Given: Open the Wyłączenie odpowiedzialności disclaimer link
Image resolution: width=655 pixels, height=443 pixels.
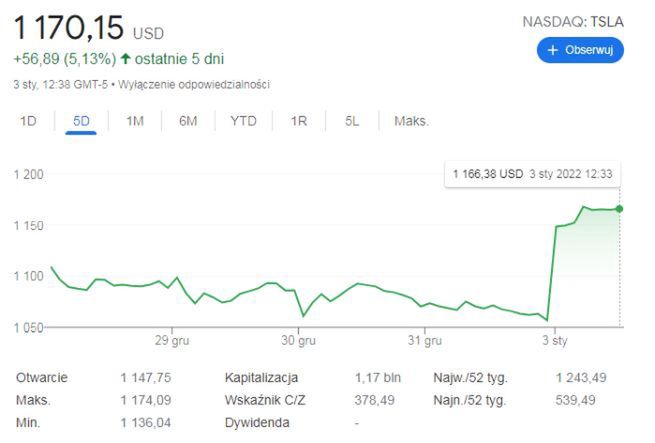Looking at the screenshot, I should pyautogui.click(x=194, y=84).
